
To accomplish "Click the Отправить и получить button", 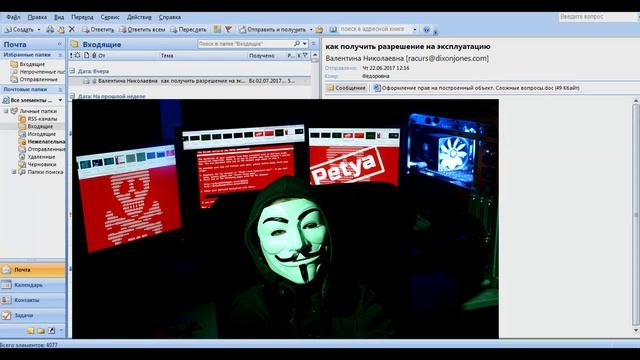I will pyautogui.click(x=272, y=29).
